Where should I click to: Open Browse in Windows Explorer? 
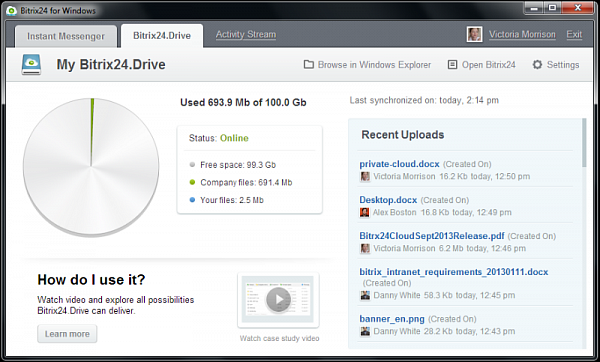coord(374,65)
